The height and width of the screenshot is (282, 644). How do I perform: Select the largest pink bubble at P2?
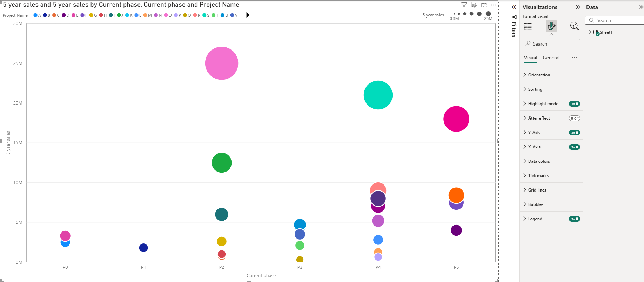222,63
